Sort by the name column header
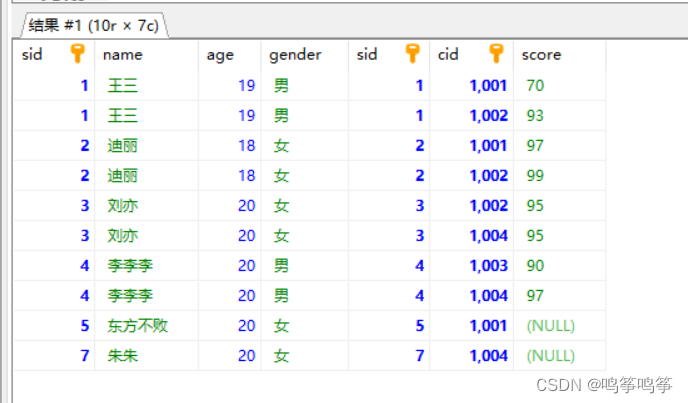The image size is (688, 403). (123, 55)
